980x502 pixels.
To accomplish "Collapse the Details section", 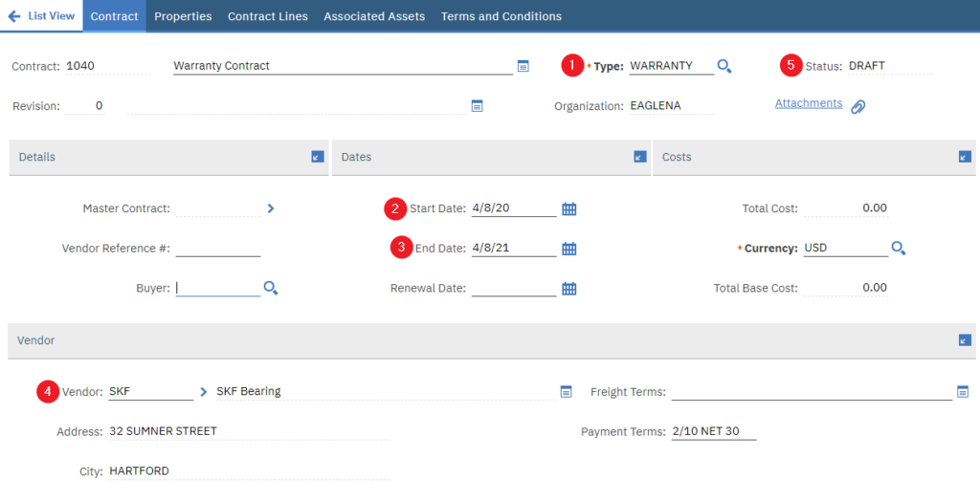I will [318, 157].
